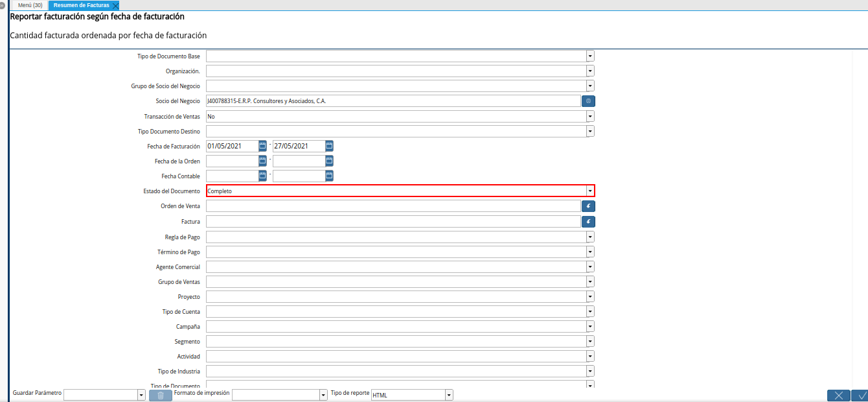Image resolution: width=868 pixels, height=402 pixels.
Task: Expand Tipo de Documento Base dropdown
Action: pyautogui.click(x=590, y=56)
